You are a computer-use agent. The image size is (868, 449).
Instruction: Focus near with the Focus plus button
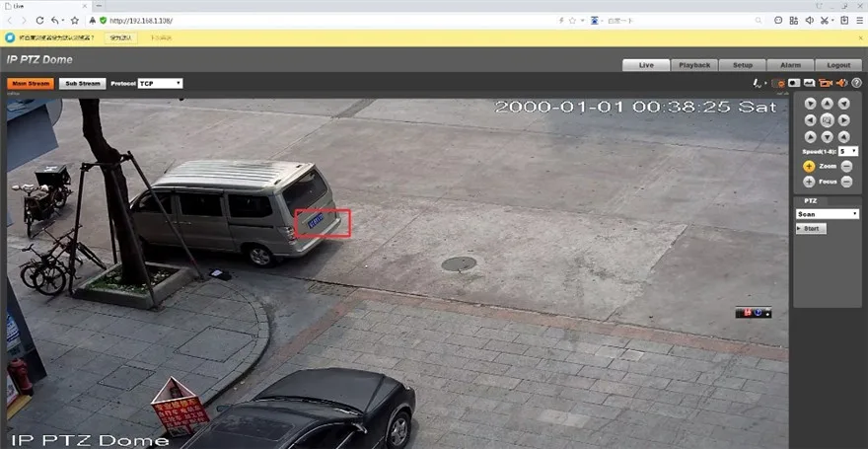[809, 182]
